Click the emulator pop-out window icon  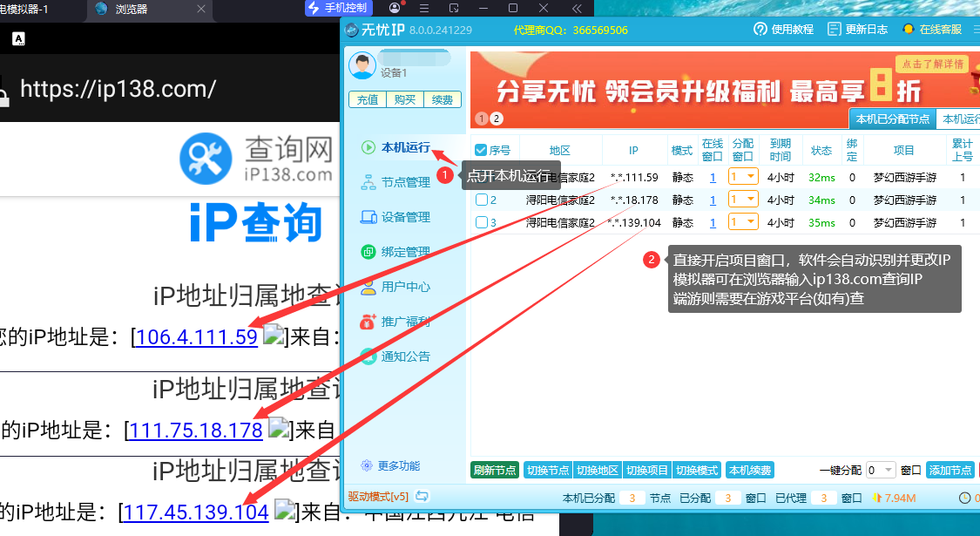pyautogui.click(x=454, y=8)
